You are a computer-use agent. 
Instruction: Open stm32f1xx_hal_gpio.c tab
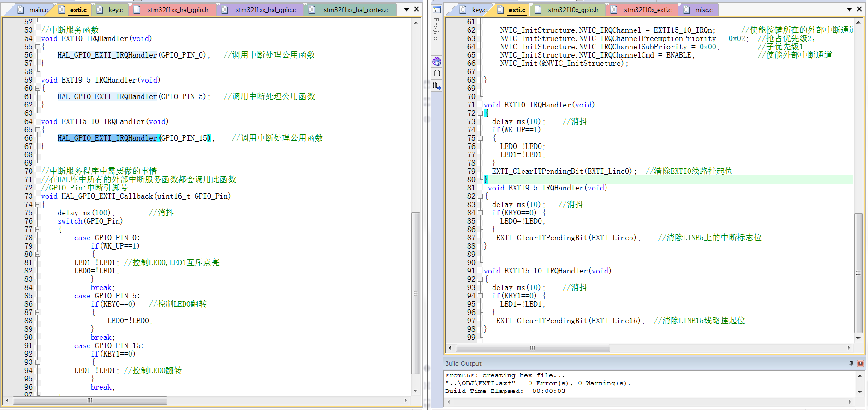coord(260,10)
